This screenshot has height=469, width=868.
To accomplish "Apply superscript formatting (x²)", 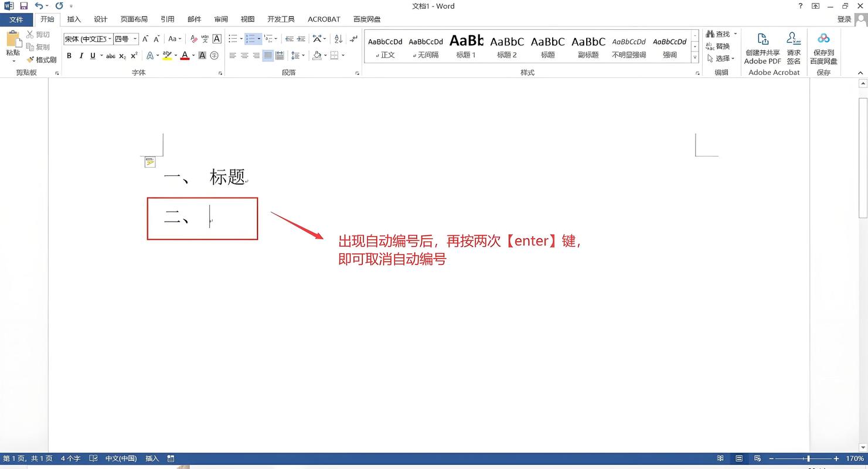I will point(134,56).
